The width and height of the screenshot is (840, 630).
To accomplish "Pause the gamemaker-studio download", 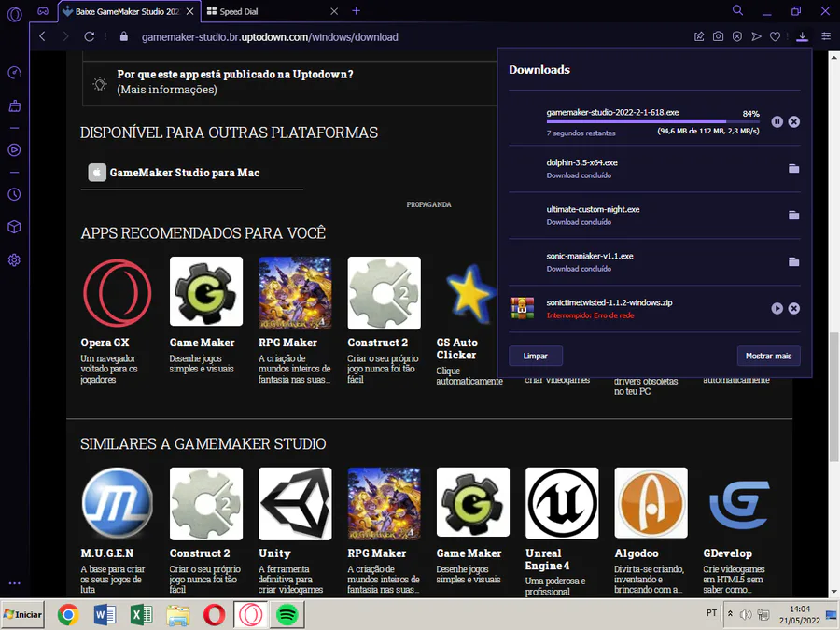I will point(777,121).
